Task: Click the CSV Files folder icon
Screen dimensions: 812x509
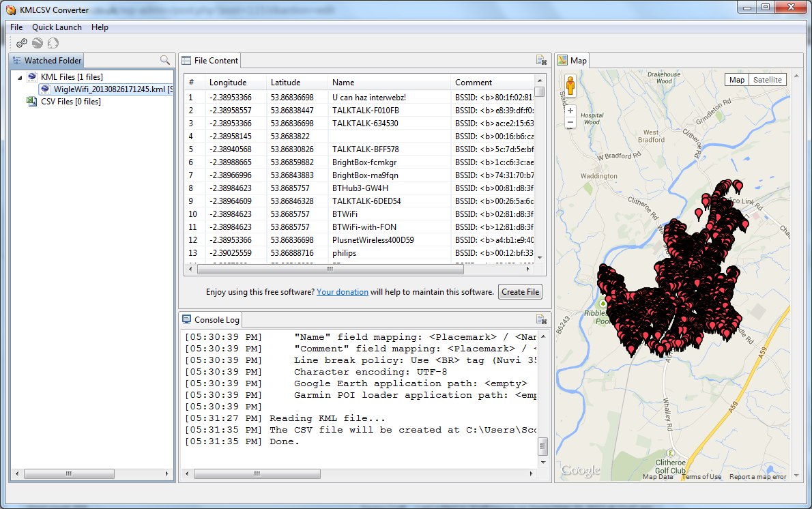Action: 31,102
